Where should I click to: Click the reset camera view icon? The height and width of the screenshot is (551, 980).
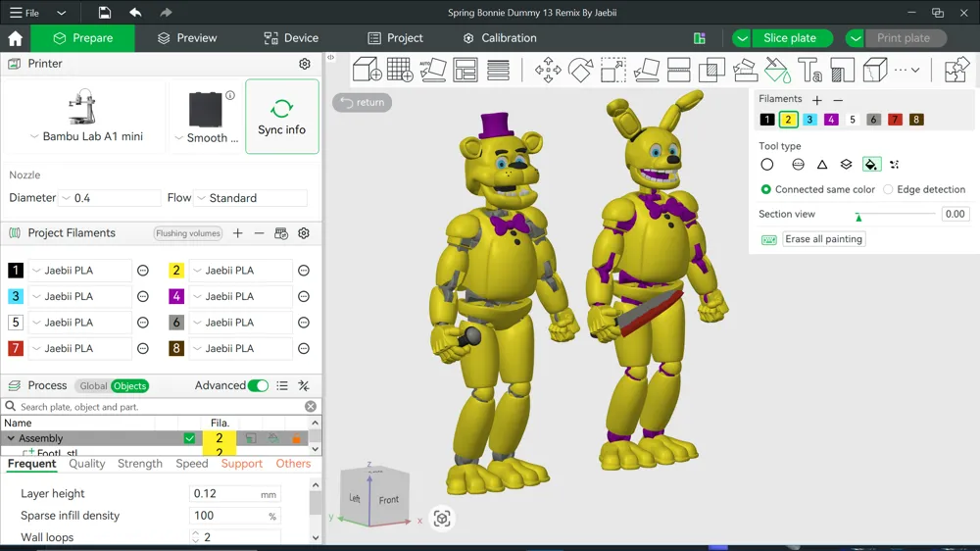pyautogui.click(x=442, y=519)
